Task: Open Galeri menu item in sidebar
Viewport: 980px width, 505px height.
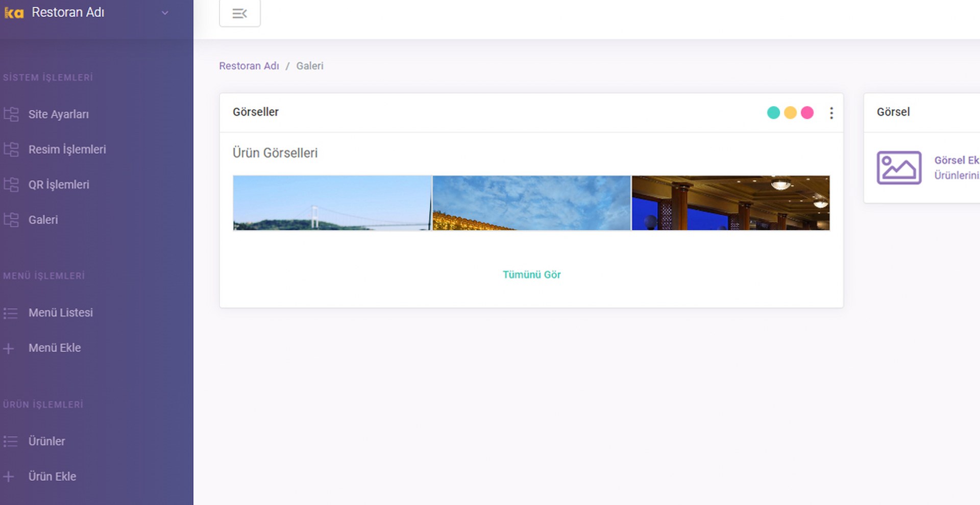Action: click(43, 220)
